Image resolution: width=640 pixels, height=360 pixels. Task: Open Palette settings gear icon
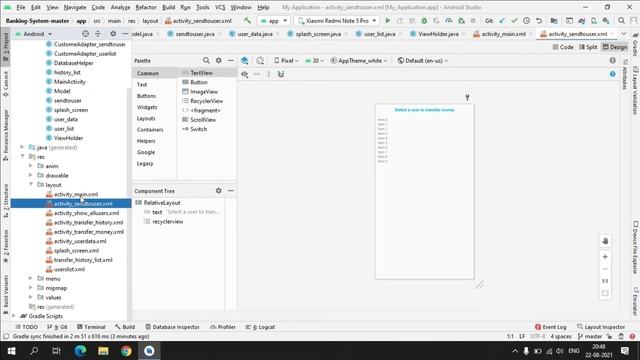(219, 60)
